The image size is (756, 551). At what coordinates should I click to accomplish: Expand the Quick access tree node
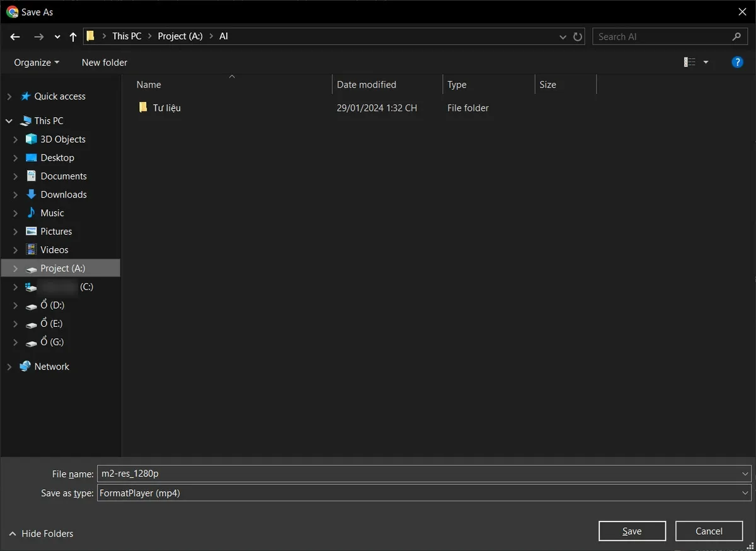[9, 96]
